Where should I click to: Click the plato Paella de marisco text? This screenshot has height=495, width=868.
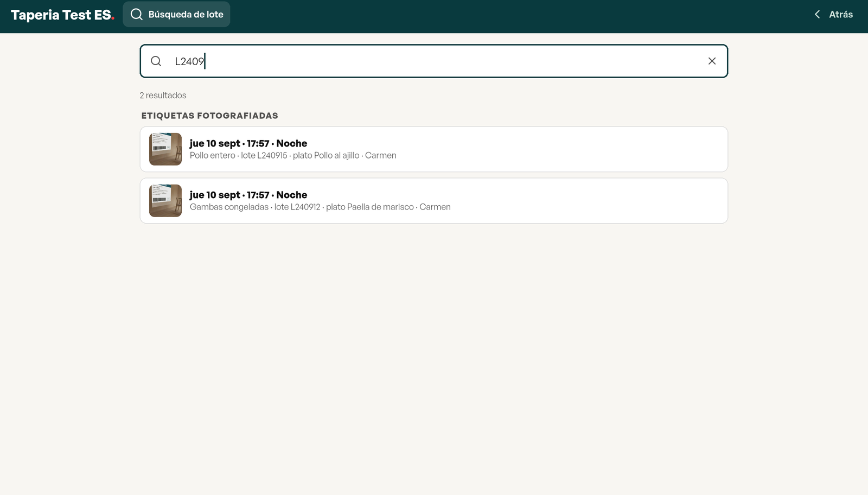coord(370,207)
